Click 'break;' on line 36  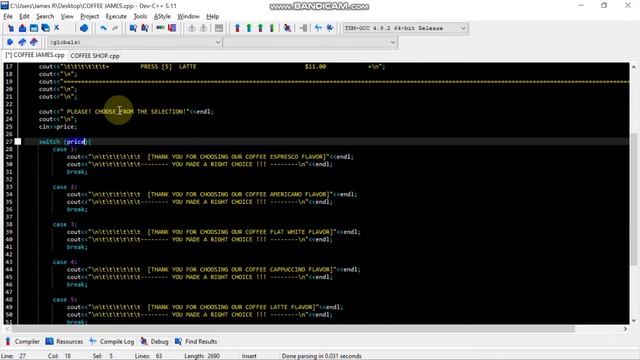click(77, 209)
